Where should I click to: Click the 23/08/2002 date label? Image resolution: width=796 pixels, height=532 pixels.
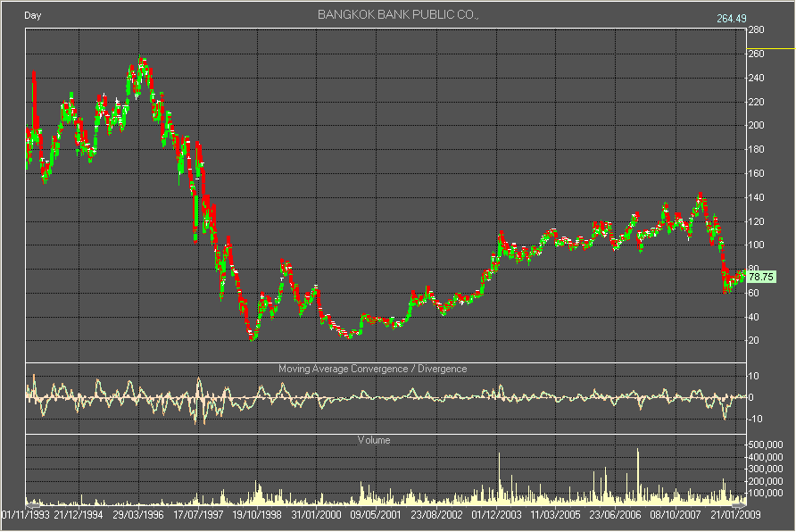pyautogui.click(x=436, y=515)
